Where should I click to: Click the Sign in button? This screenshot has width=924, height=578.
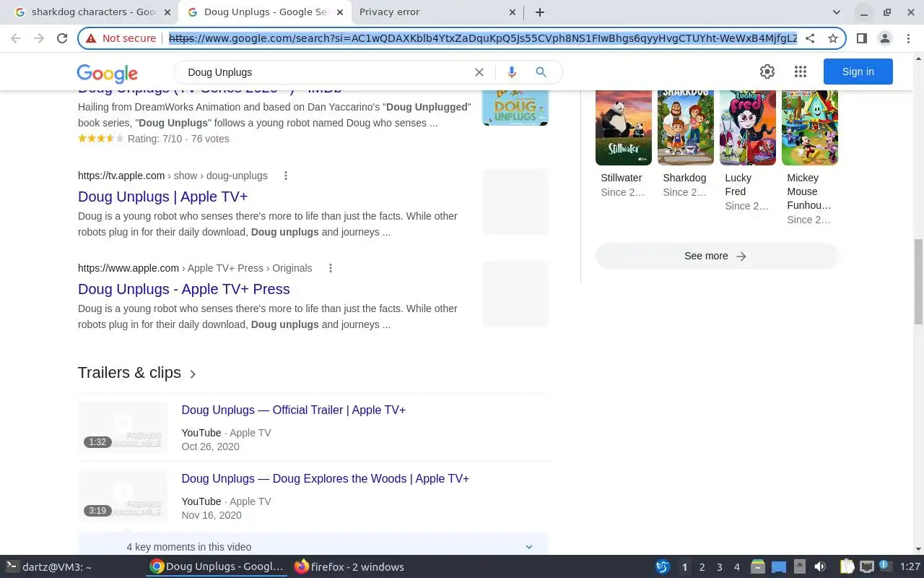coord(858,72)
